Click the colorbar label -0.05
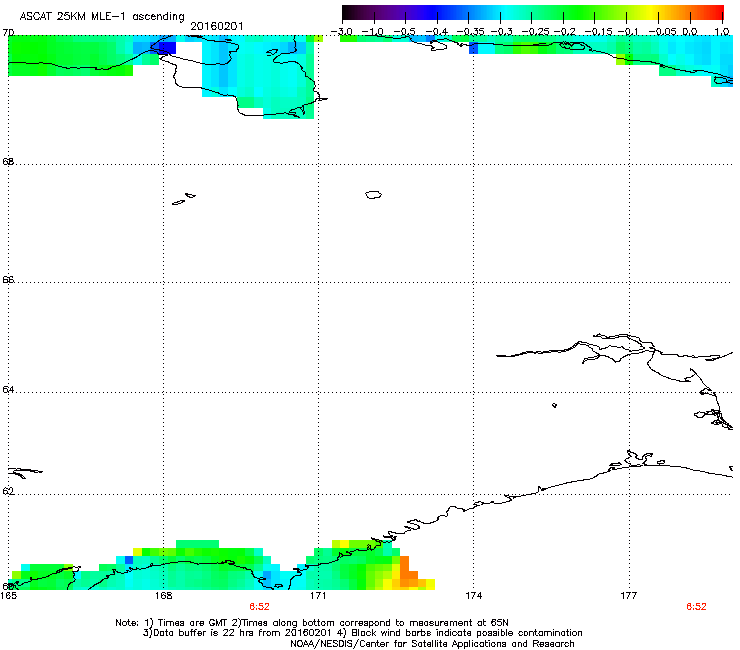This screenshot has height=650, width=740. click(x=662, y=32)
